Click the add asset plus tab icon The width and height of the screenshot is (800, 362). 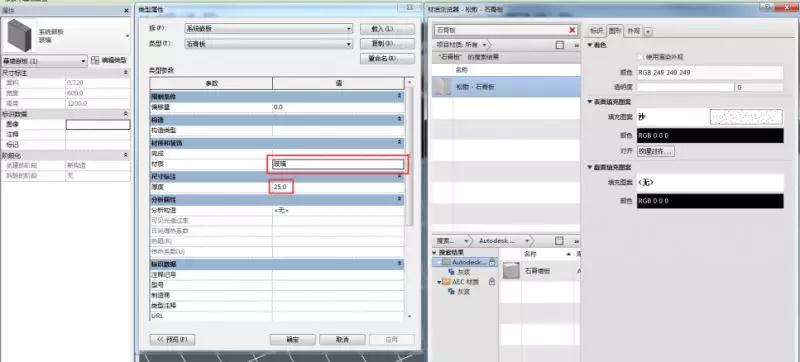pyautogui.click(x=648, y=31)
